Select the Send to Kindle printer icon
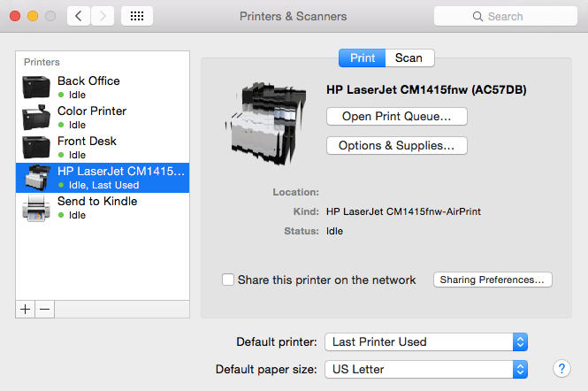588x391 pixels. pyautogui.click(x=36, y=208)
